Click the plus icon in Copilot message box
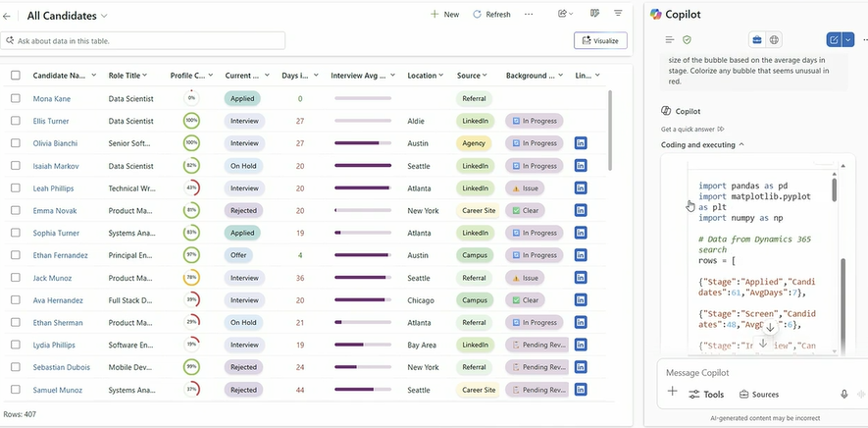This screenshot has height=428, width=868. click(672, 393)
